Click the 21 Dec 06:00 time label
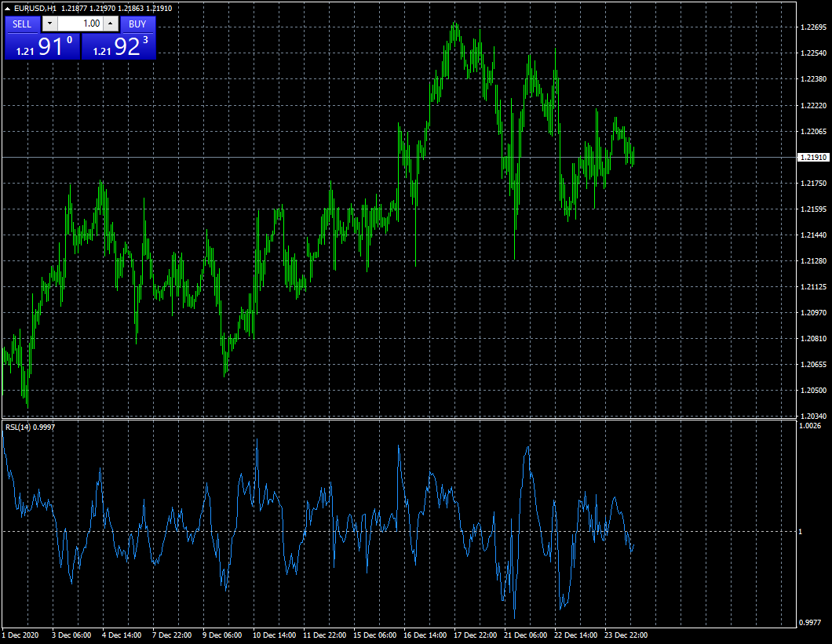832x644 pixels. (x=525, y=635)
